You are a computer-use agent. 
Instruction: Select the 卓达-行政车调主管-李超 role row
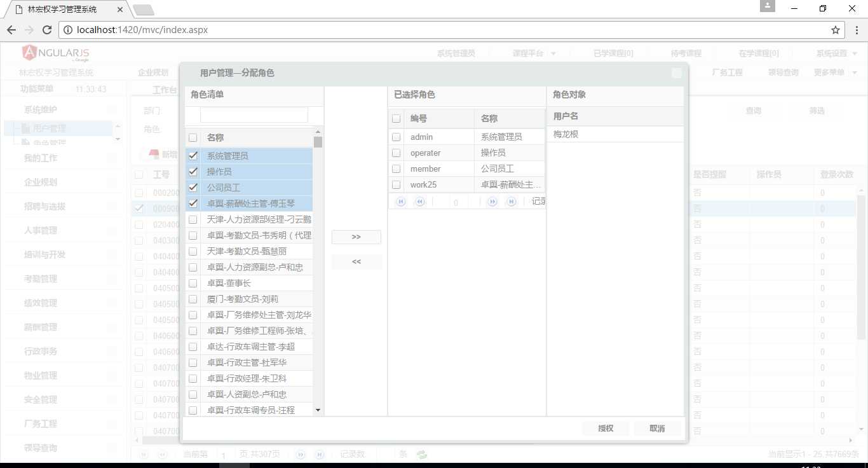click(249, 347)
